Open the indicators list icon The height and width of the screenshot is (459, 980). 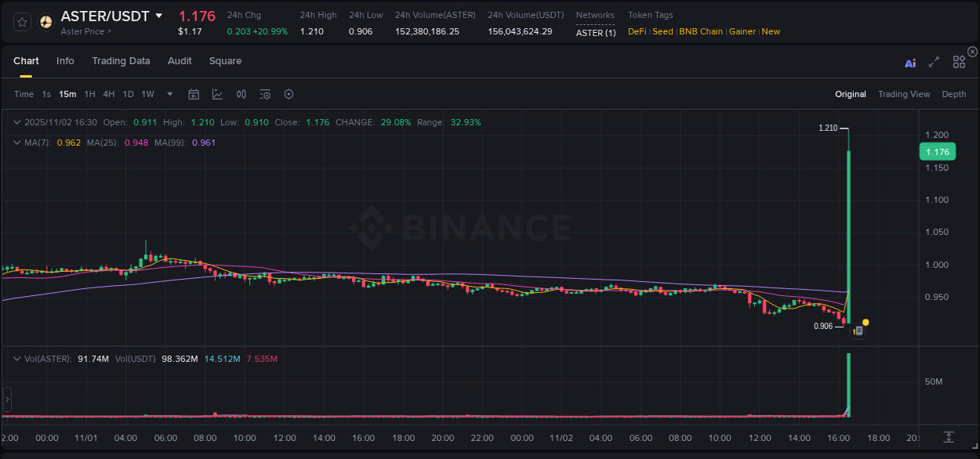tap(265, 94)
